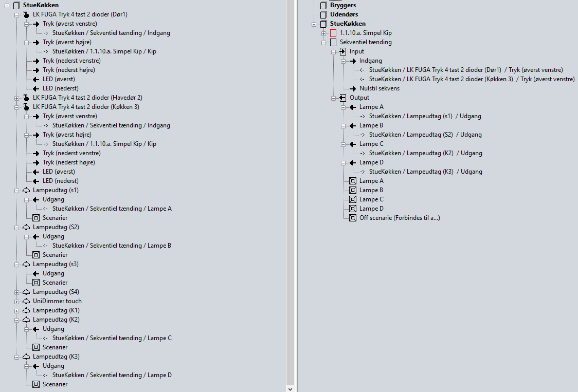Expand the Lampeudtag (K1) node
The image size is (578, 392).
[17, 310]
